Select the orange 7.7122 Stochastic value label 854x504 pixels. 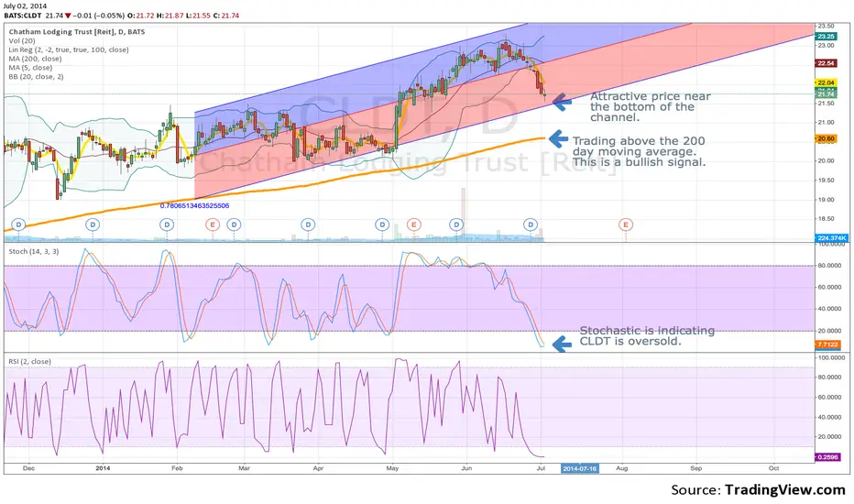pos(827,345)
